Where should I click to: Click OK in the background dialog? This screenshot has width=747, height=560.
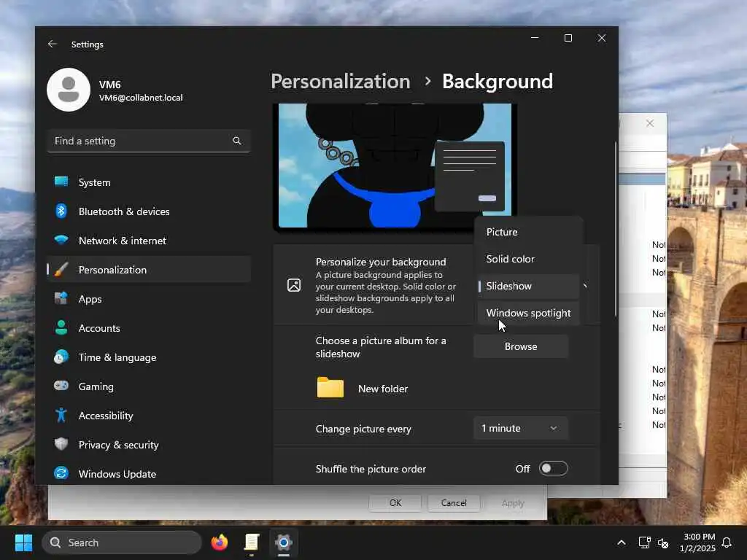point(395,503)
